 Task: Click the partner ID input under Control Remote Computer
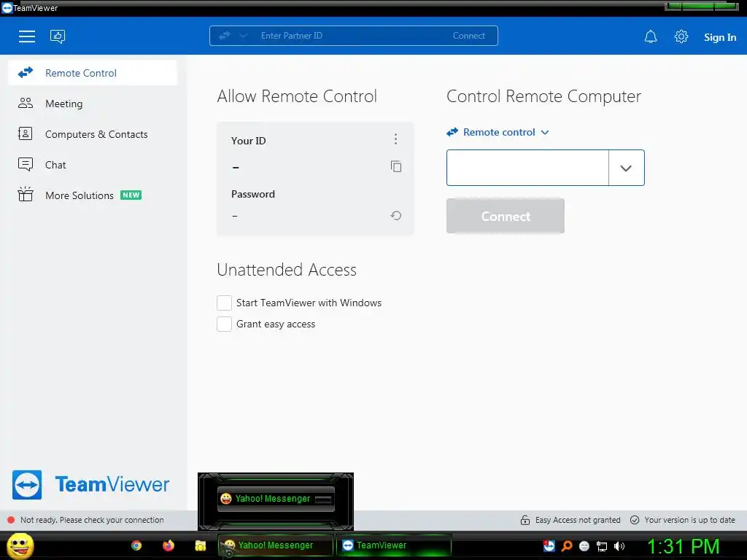(x=527, y=168)
